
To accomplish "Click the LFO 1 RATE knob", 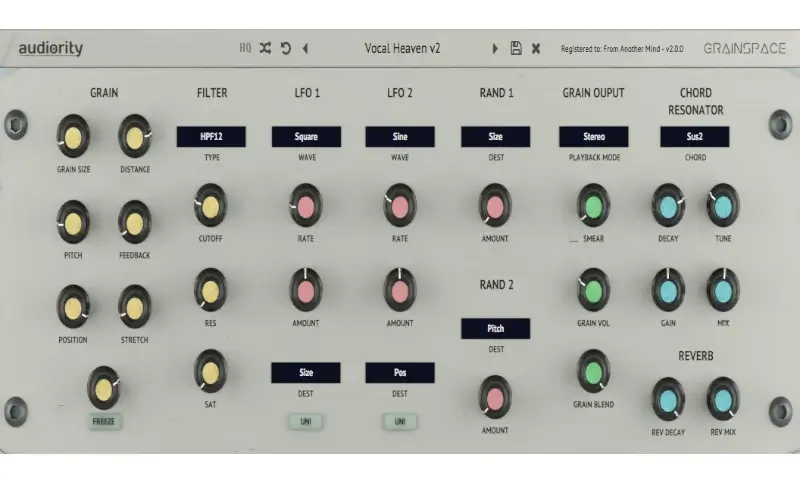I will (x=306, y=207).
